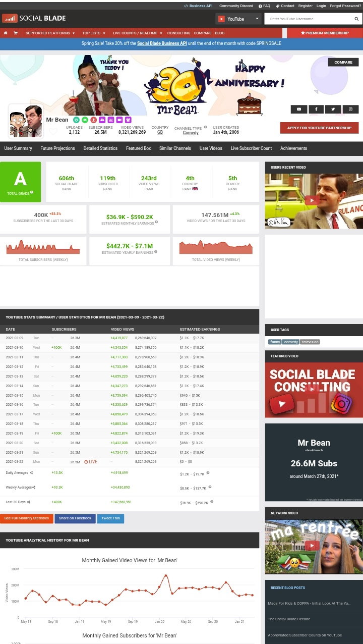Play the User's Recent Video

click(312, 200)
